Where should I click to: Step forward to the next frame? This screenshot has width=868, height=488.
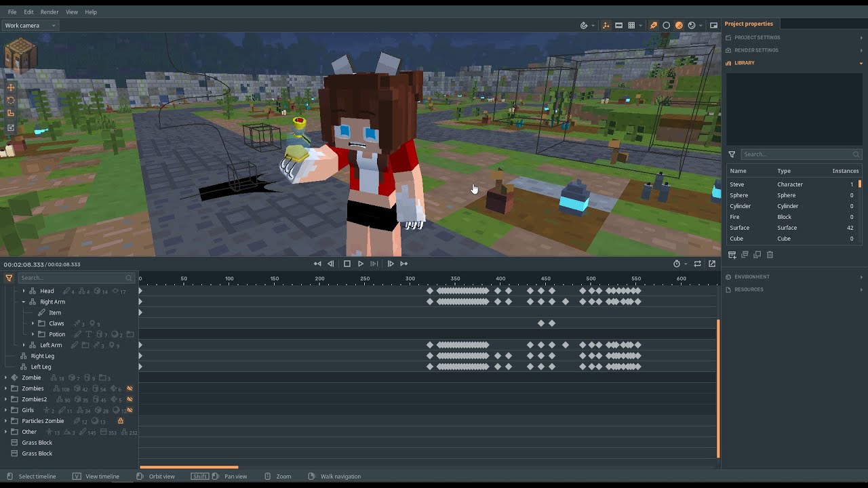(391, 264)
